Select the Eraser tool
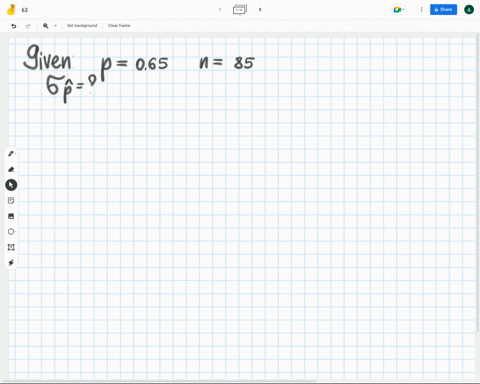Screen dimensions: 480x384 point(11,169)
